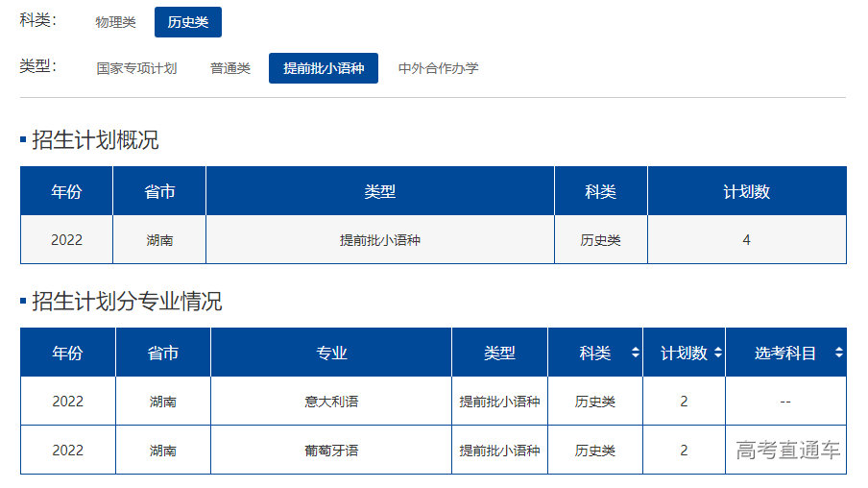Screen dimensions: 868x488
Task: Toggle sort icon beside 选考科目
Action: [x=839, y=354]
